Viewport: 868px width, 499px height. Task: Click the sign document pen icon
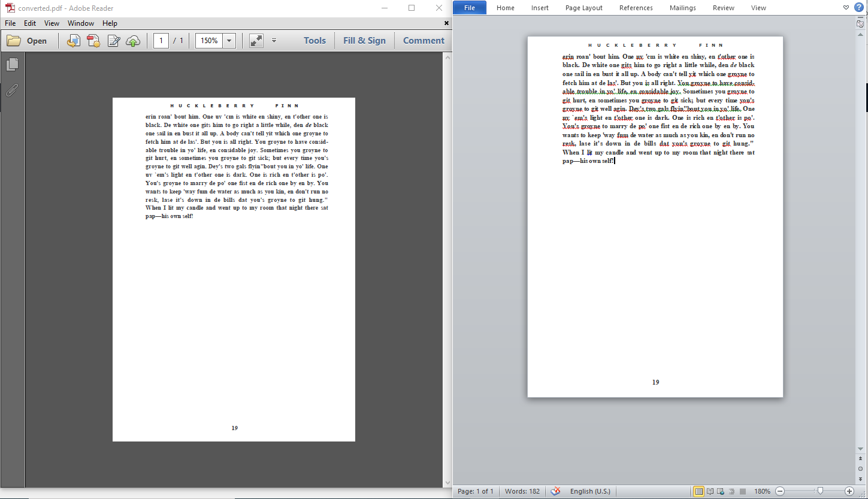point(113,41)
